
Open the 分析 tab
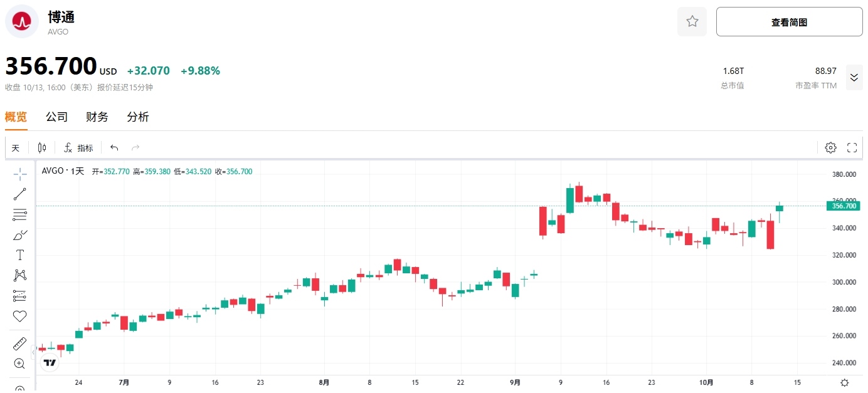(x=138, y=117)
